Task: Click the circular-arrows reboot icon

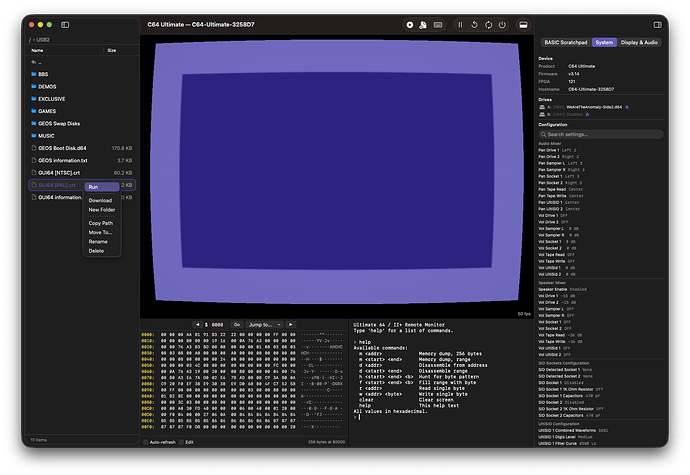Action: 488,25
